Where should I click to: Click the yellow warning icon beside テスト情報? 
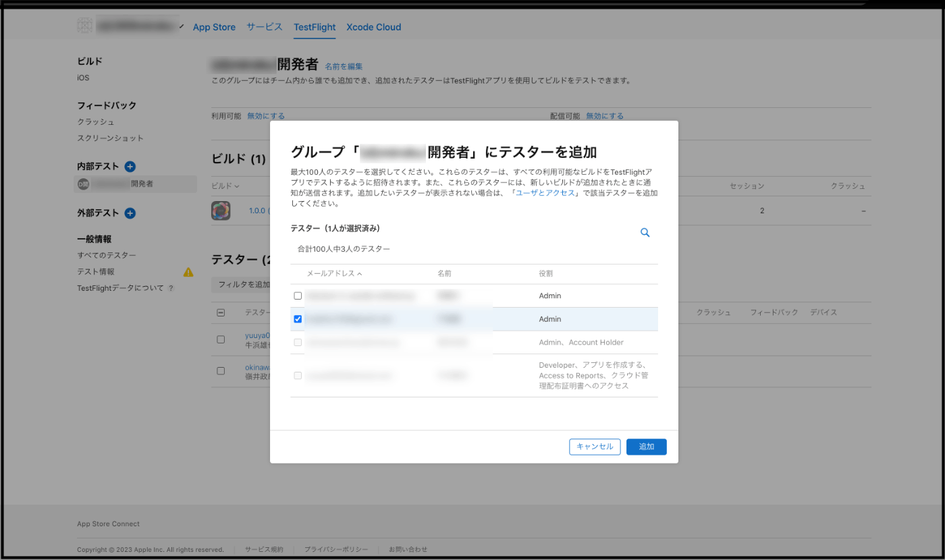coord(188,272)
